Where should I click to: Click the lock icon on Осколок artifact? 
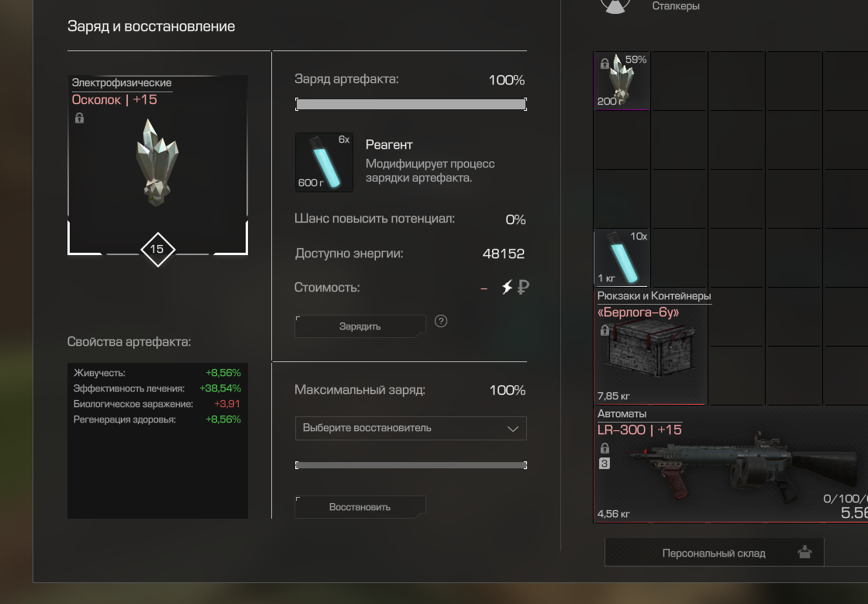[x=79, y=118]
